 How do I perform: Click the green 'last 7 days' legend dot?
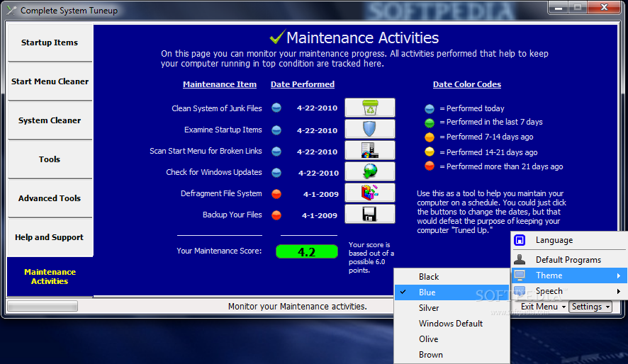(430, 123)
